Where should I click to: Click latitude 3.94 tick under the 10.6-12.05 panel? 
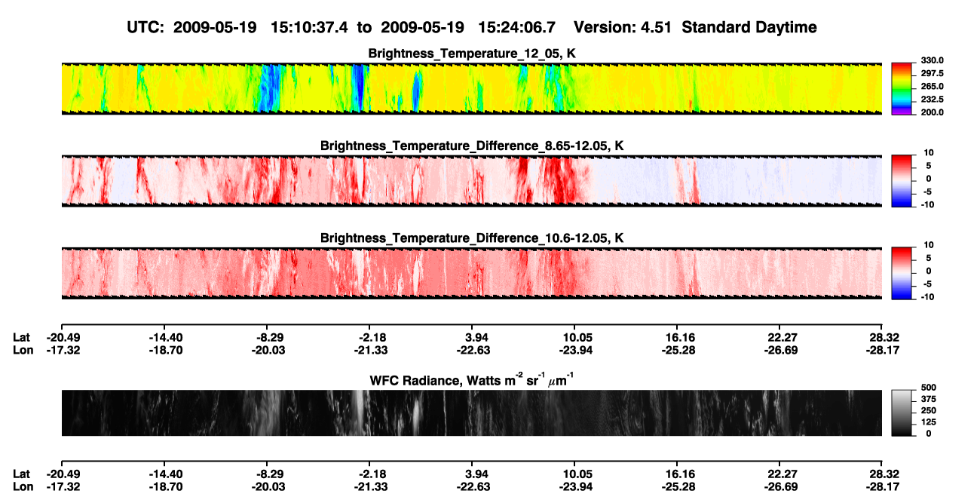[x=472, y=338]
